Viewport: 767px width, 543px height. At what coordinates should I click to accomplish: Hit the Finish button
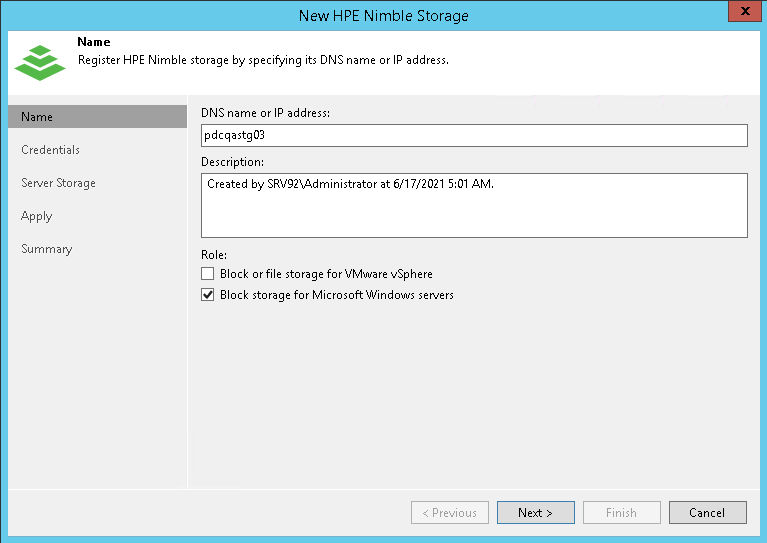[x=621, y=513]
